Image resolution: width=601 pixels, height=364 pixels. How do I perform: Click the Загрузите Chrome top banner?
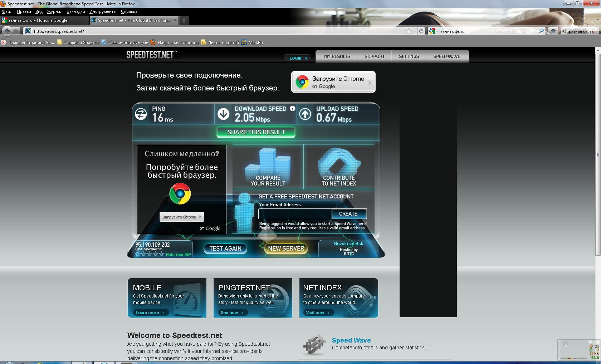333,82
